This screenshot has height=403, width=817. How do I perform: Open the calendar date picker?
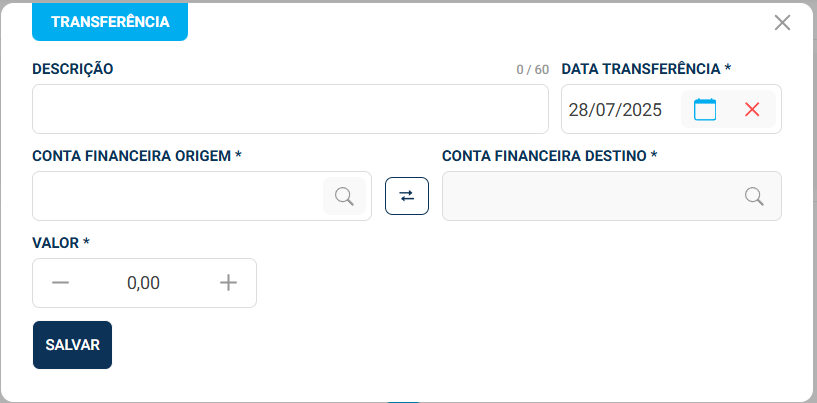[x=705, y=109]
